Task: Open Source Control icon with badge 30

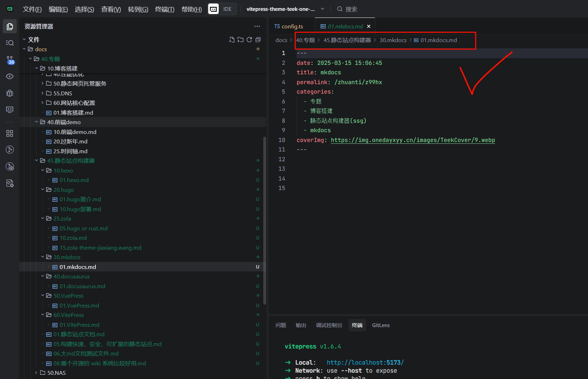Action: click(x=10, y=60)
